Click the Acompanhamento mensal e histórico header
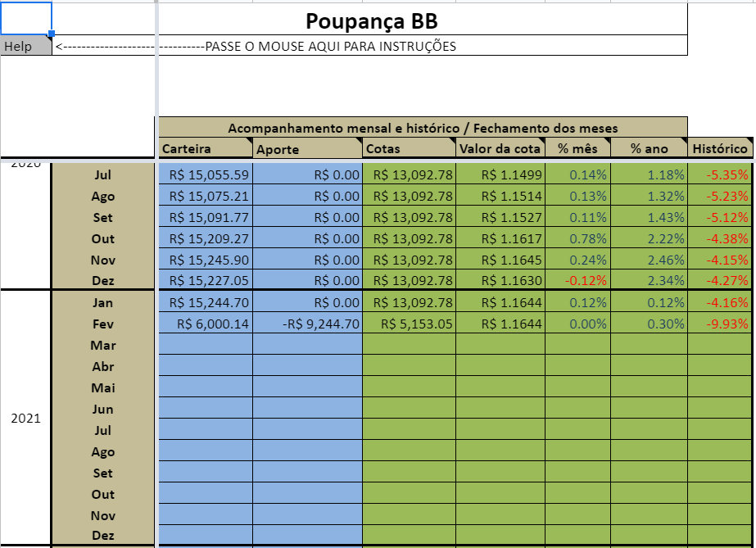The width and height of the screenshot is (756, 548). 423,128
